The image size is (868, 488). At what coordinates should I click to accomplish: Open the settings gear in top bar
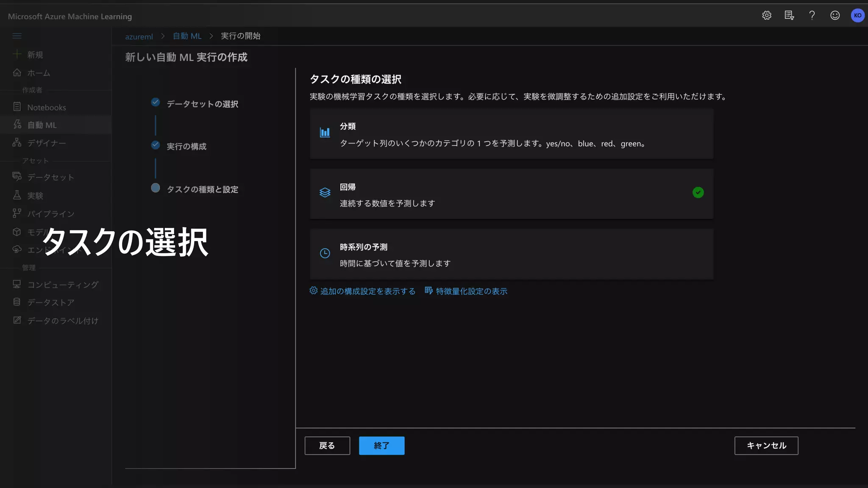pyautogui.click(x=766, y=16)
